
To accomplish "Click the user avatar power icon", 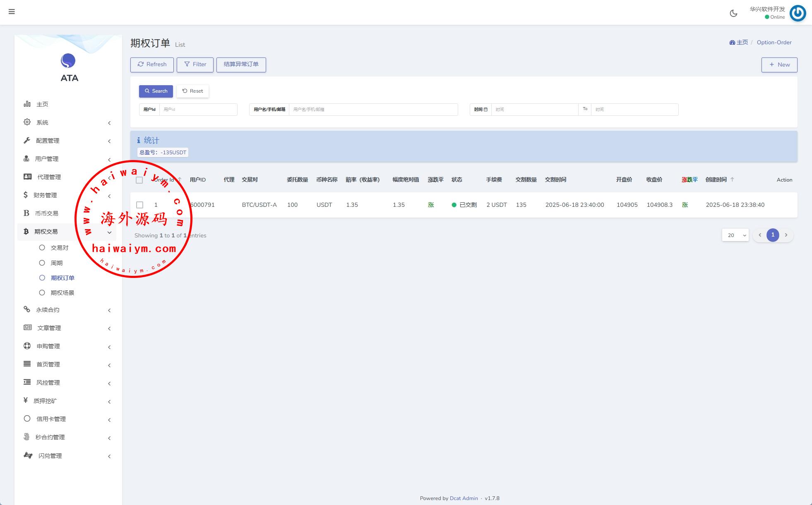I will [798, 13].
